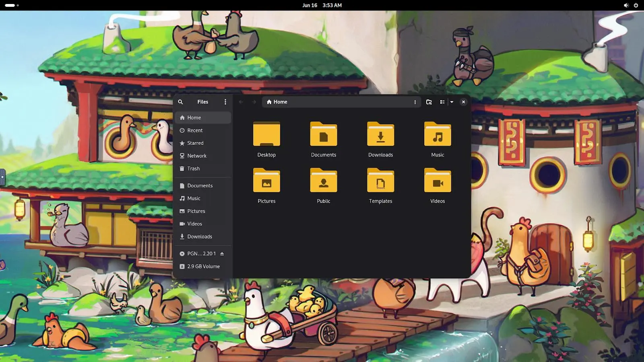Screen dimensions: 644x362
Task: Close the Files window
Action: pos(463,102)
